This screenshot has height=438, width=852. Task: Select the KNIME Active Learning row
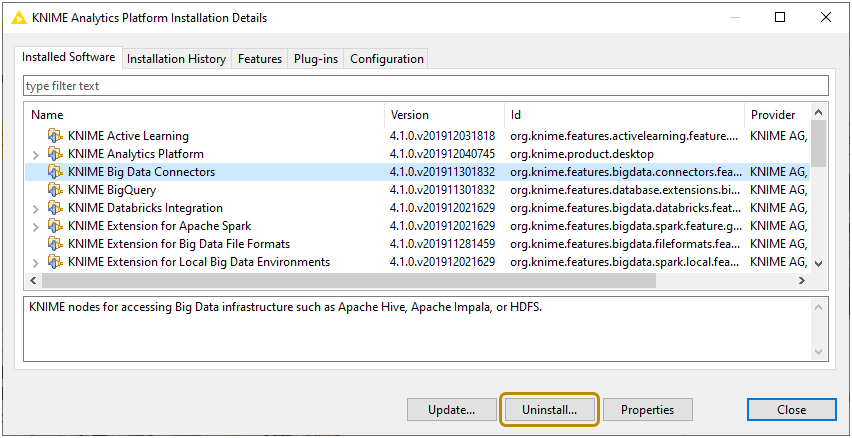pyautogui.click(x=417, y=136)
